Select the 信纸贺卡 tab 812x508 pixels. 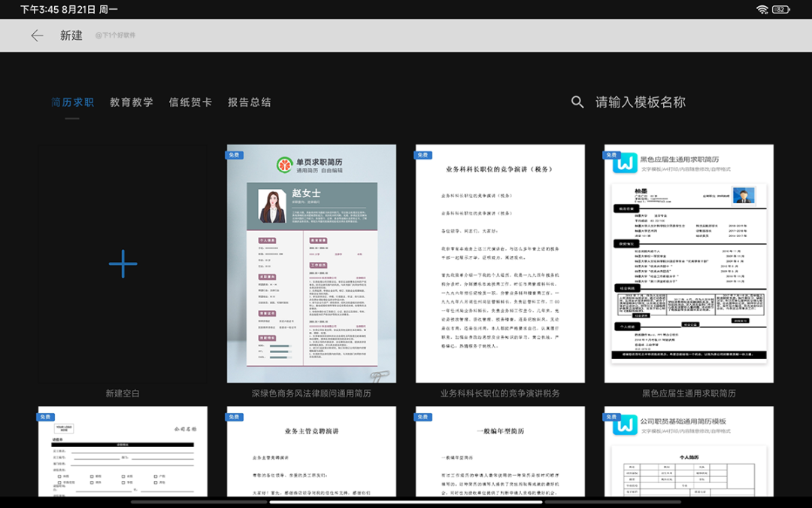pyautogui.click(x=190, y=102)
